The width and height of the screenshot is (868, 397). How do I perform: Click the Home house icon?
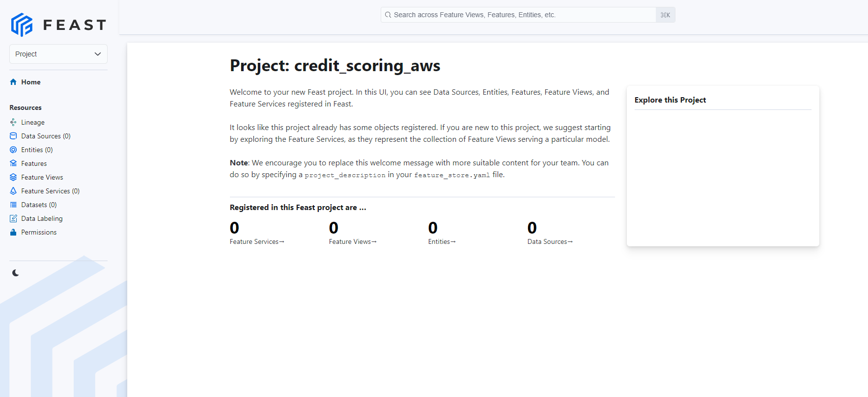pyautogui.click(x=13, y=82)
